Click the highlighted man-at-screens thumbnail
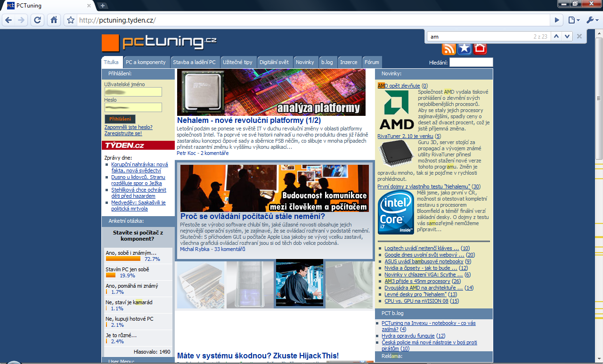 [x=299, y=284]
